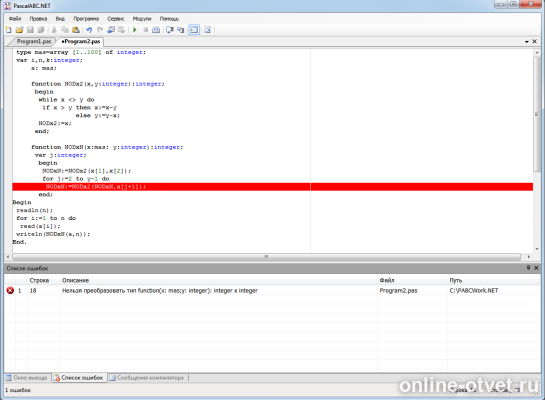This screenshot has height=400, width=545.
Task: Click the Open file folder icon
Action: pyautogui.click(x=19, y=30)
